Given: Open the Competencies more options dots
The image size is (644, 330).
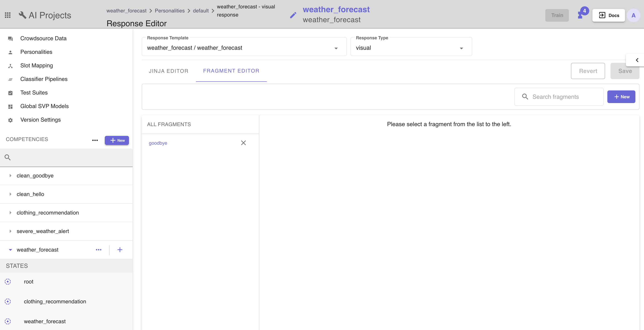Looking at the screenshot, I should pos(95,140).
